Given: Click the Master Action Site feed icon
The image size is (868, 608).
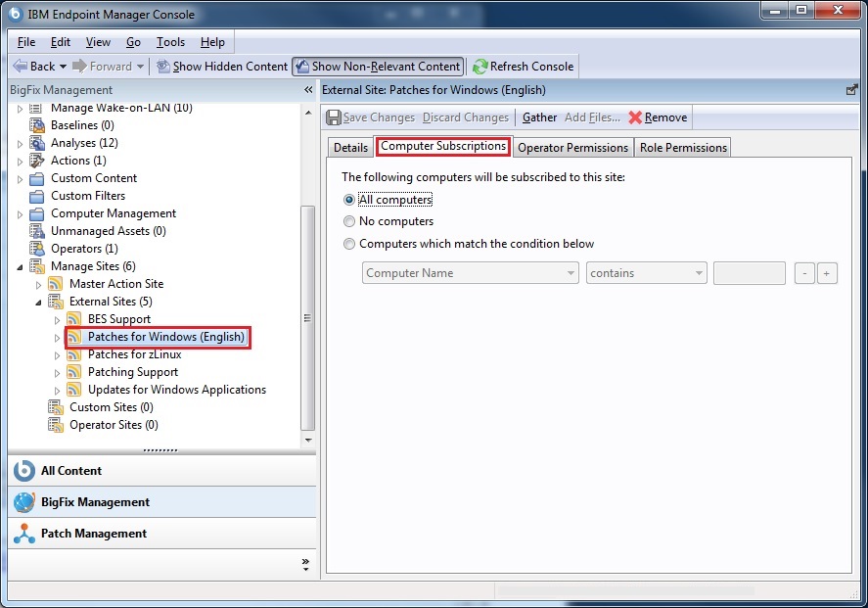Looking at the screenshot, I should 56,284.
